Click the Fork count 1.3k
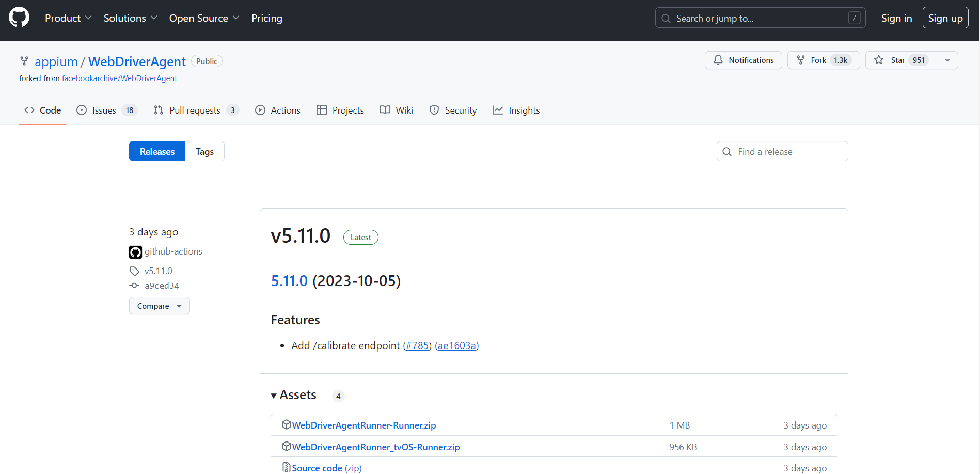Image resolution: width=980 pixels, height=474 pixels. (841, 60)
